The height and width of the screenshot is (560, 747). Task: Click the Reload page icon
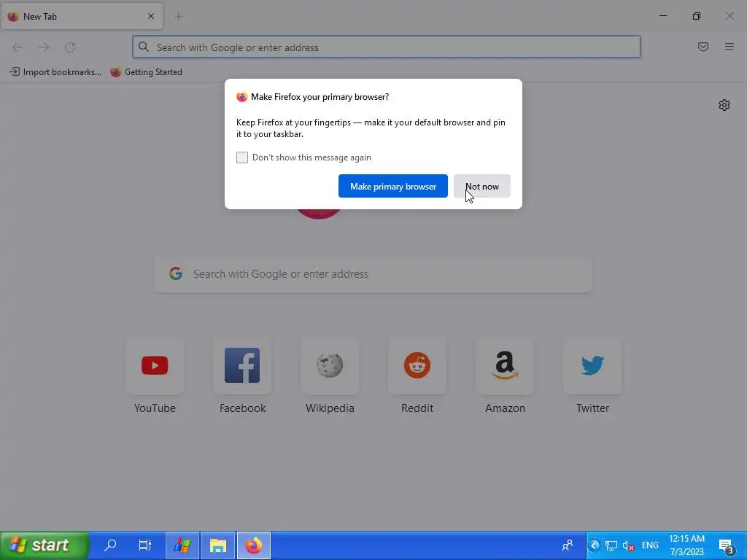(x=70, y=47)
